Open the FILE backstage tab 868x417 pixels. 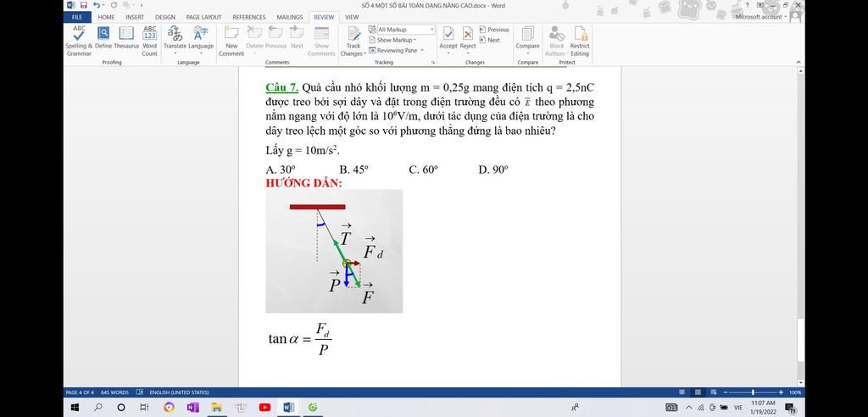pos(77,17)
